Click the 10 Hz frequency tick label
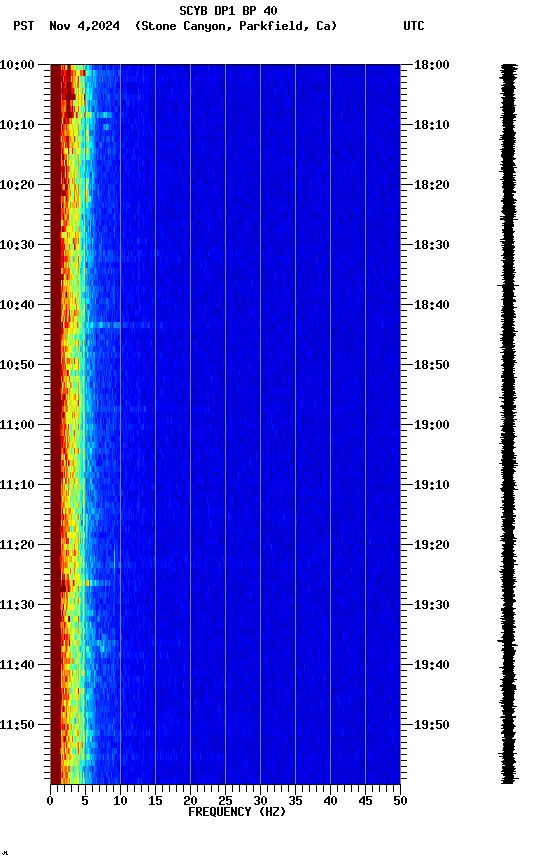Viewport: 552px width, 864px height. click(120, 801)
